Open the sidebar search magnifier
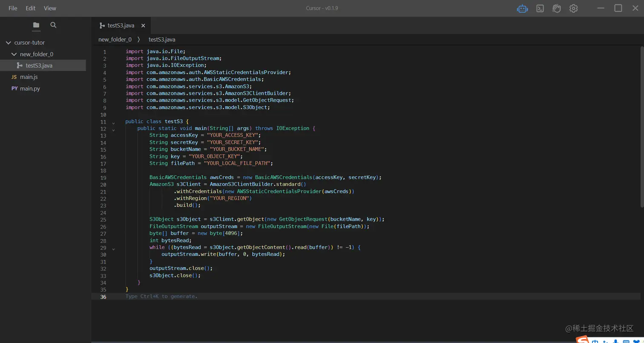This screenshot has height=343, width=644. (x=53, y=25)
